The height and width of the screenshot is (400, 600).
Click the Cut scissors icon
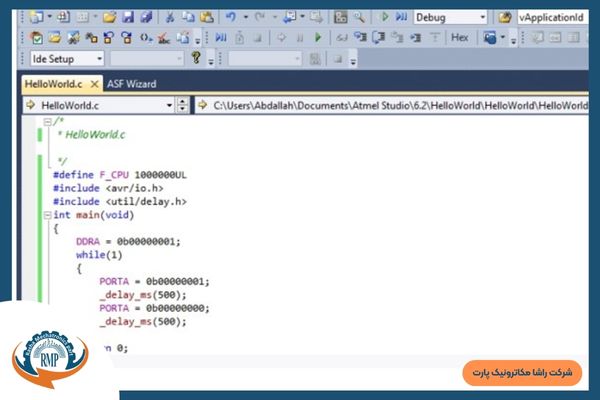(x=171, y=17)
